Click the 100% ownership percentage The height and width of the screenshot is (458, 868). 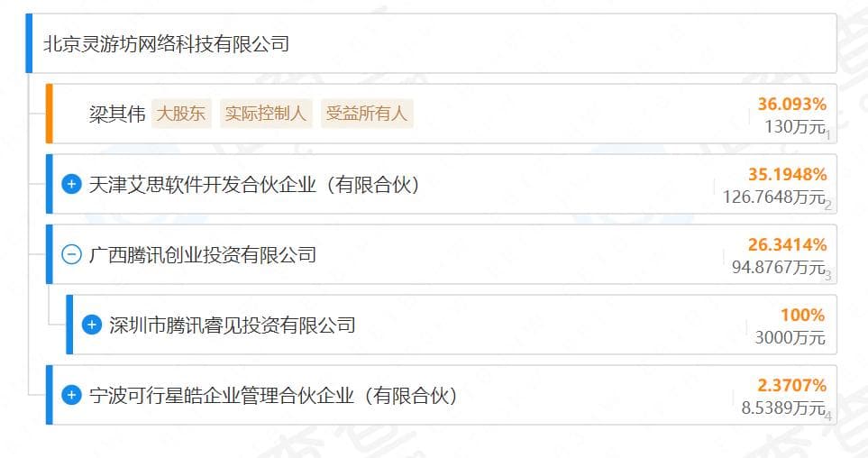point(802,315)
